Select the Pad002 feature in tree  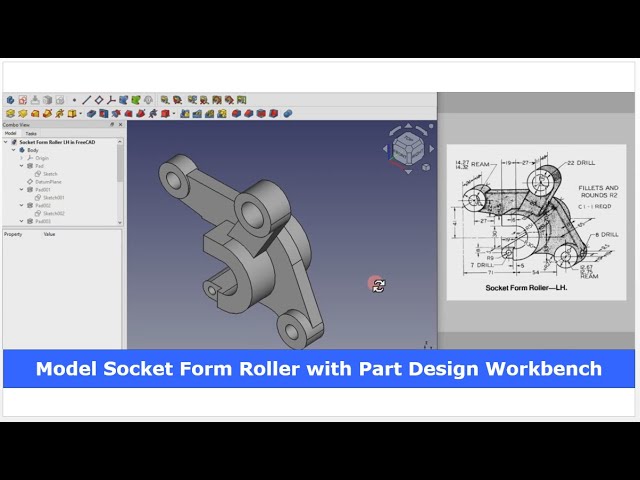pos(40,205)
